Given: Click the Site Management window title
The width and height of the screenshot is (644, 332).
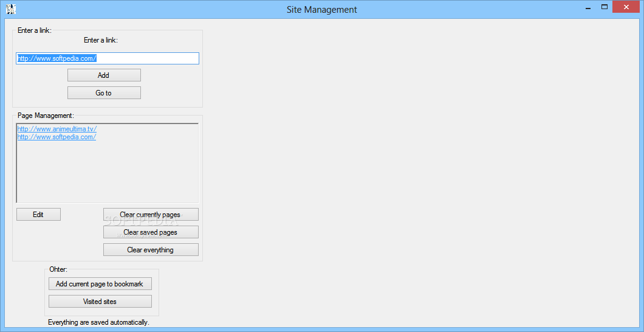Looking at the screenshot, I should pyautogui.click(x=322, y=9).
